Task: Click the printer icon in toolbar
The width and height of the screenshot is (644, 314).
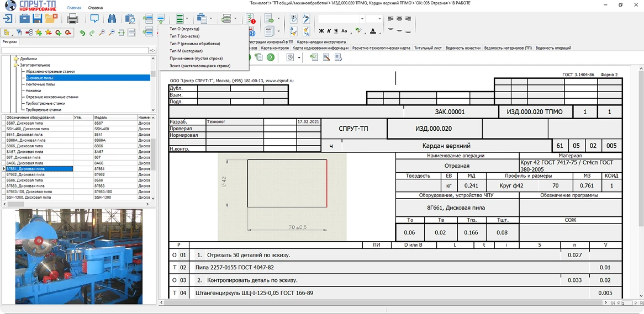Action: pos(72,19)
